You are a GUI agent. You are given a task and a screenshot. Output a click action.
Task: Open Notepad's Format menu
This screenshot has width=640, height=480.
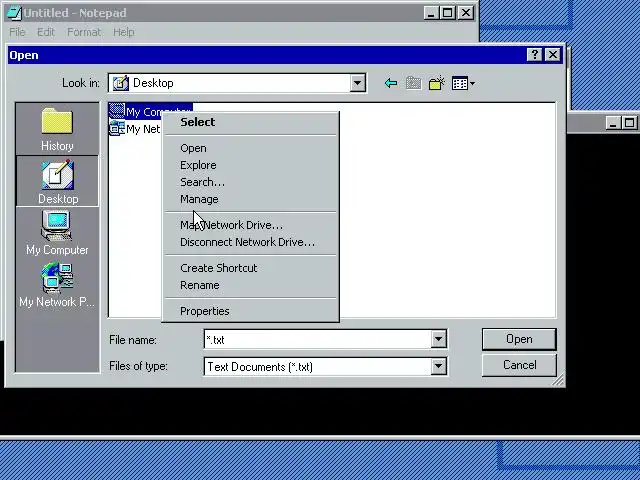(84, 32)
